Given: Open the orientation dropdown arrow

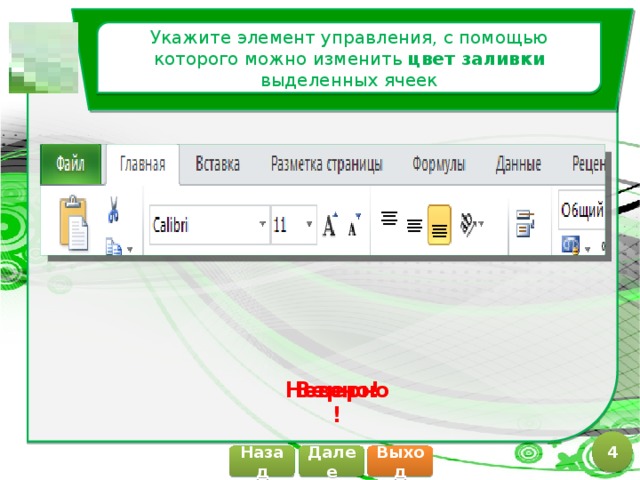Looking at the screenshot, I should coord(481,224).
